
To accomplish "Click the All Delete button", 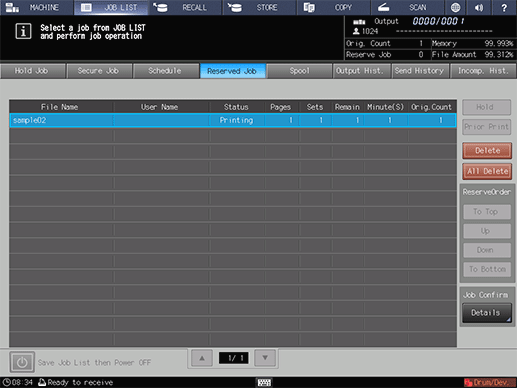I will coord(487,171).
